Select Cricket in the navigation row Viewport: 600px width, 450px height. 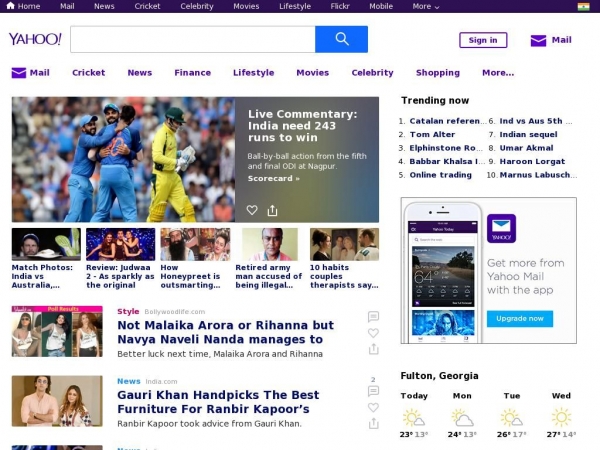click(x=88, y=73)
